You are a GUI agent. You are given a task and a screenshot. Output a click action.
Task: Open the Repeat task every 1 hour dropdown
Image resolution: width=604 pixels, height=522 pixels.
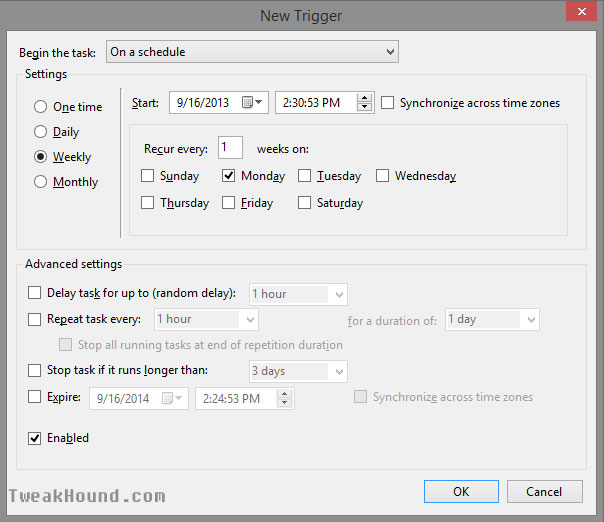(206, 319)
